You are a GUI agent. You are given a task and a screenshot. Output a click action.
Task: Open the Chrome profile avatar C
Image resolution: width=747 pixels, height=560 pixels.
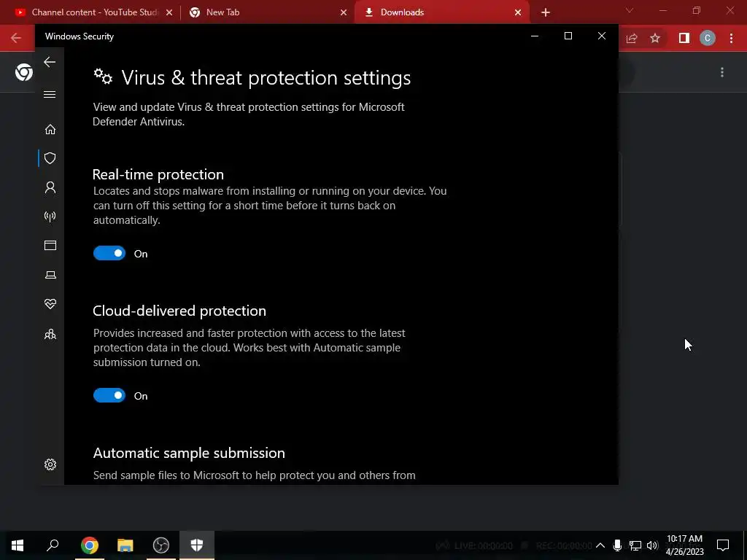708,38
